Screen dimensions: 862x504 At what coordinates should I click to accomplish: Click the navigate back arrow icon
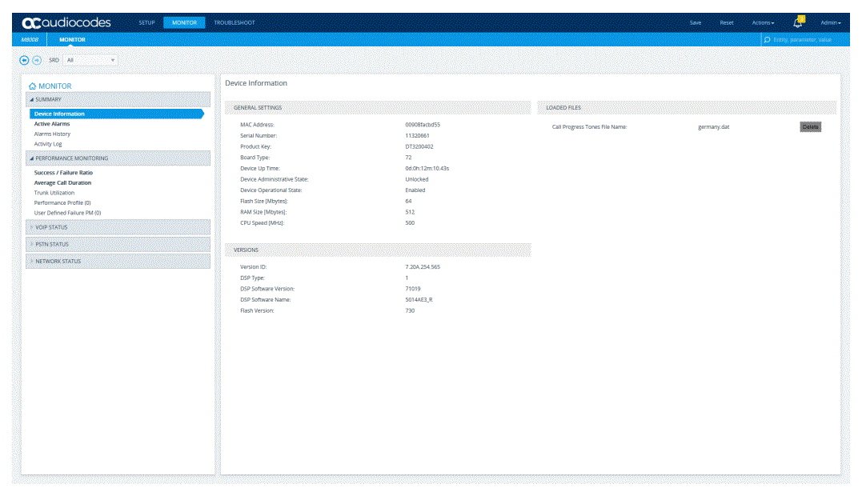coord(24,60)
